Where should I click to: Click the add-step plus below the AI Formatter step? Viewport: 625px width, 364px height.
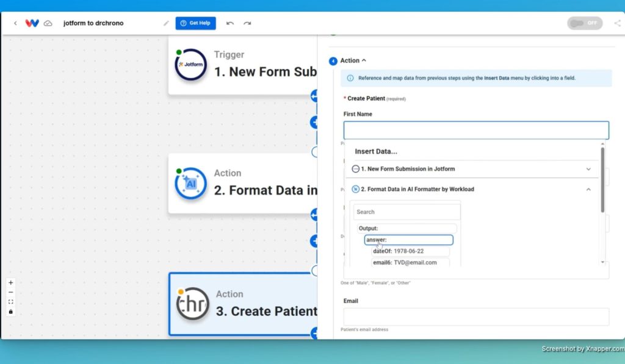[314, 241]
